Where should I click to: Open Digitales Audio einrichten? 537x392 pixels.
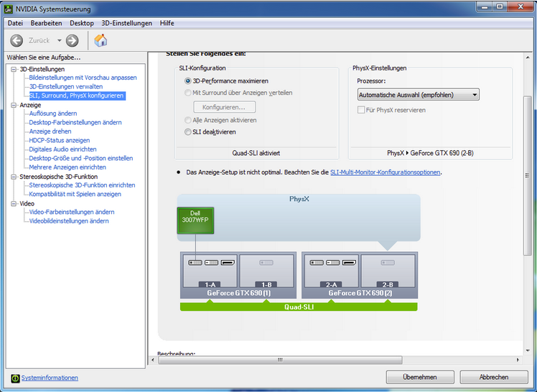(62, 149)
